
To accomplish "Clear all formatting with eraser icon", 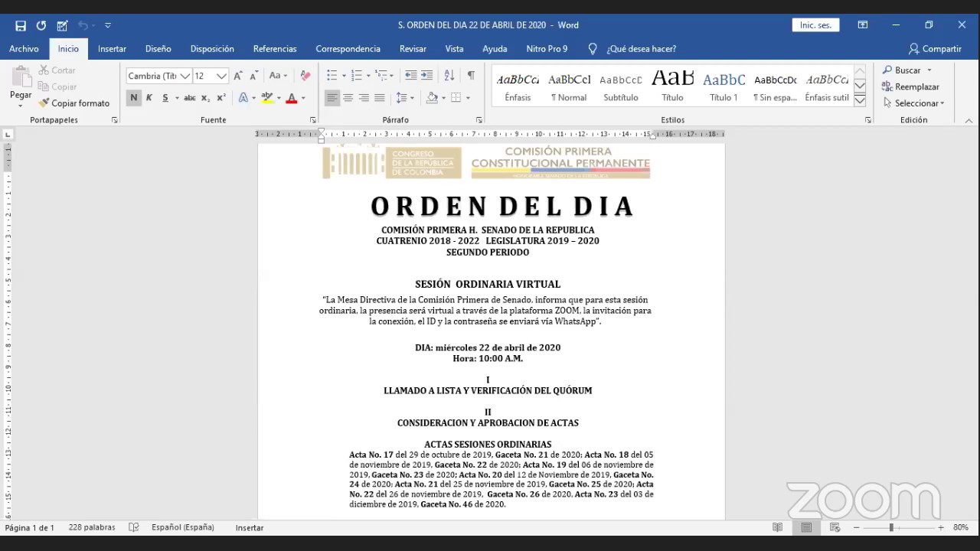I will pos(305,76).
